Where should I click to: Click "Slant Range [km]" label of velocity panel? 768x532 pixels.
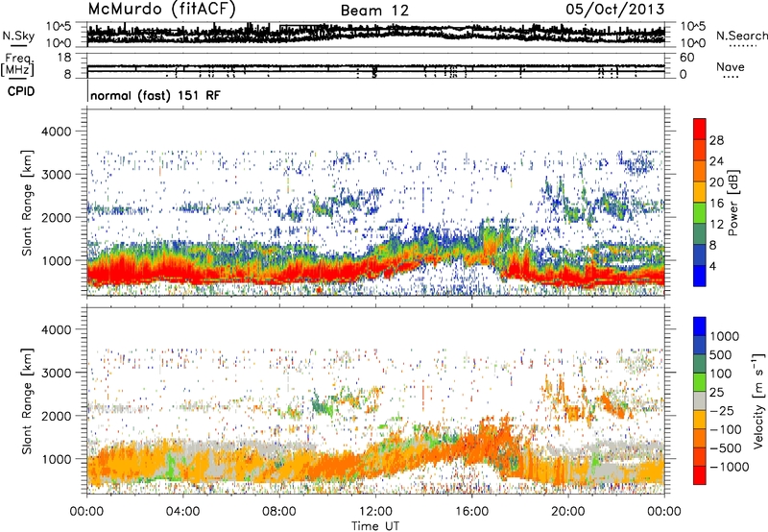(x=27, y=400)
